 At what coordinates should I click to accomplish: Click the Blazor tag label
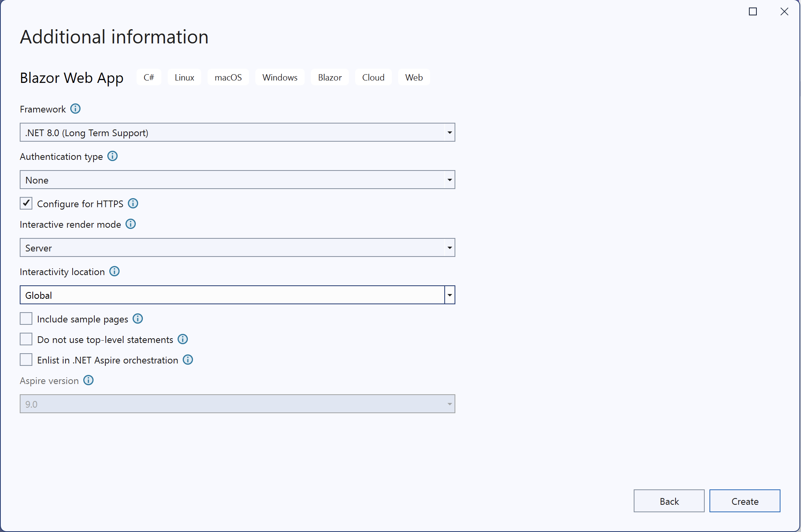[329, 77]
